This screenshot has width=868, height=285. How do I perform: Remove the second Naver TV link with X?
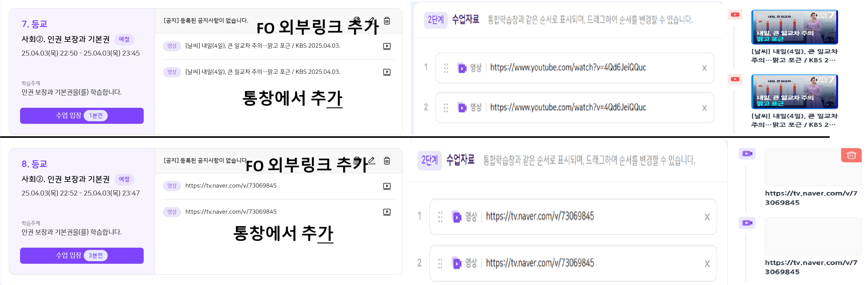click(707, 264)
